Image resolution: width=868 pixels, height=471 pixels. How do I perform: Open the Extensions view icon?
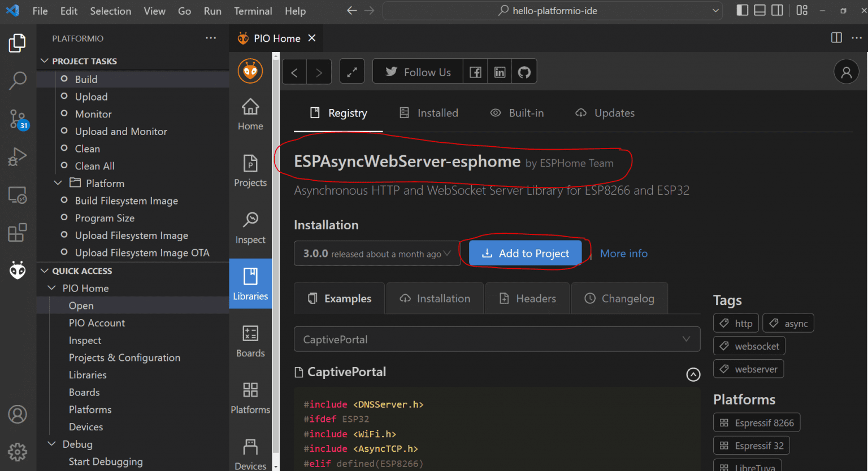point(18,233)
